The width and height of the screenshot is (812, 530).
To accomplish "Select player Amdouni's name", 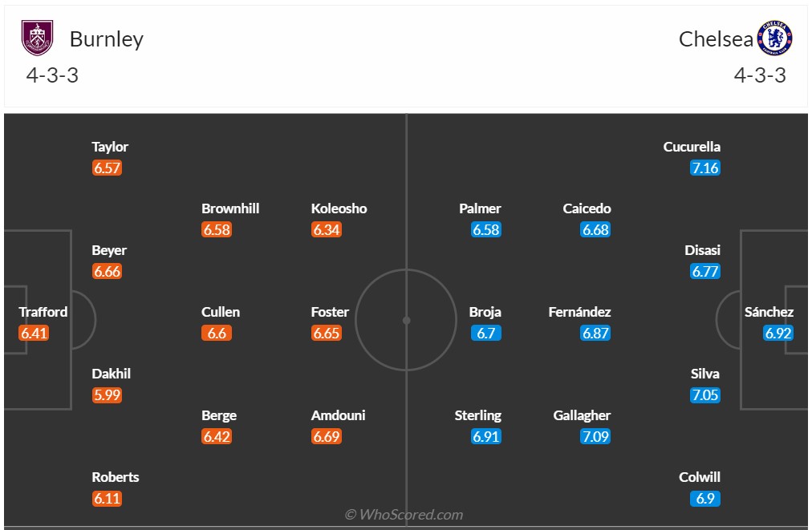I will 338,415.
